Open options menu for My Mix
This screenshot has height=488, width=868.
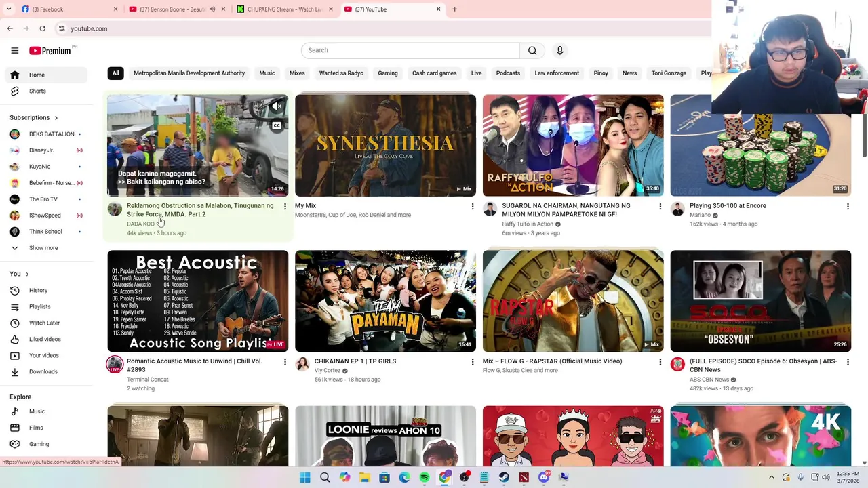(x=473, y=206)
